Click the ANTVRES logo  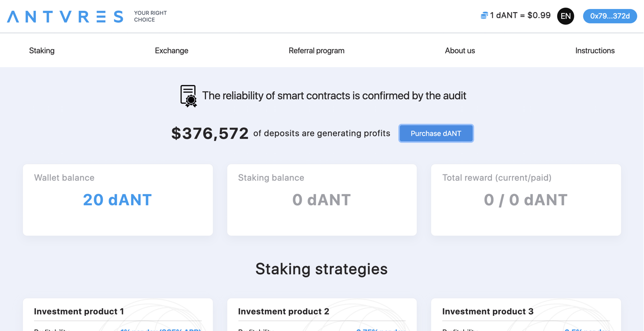[x=65, y=17]
